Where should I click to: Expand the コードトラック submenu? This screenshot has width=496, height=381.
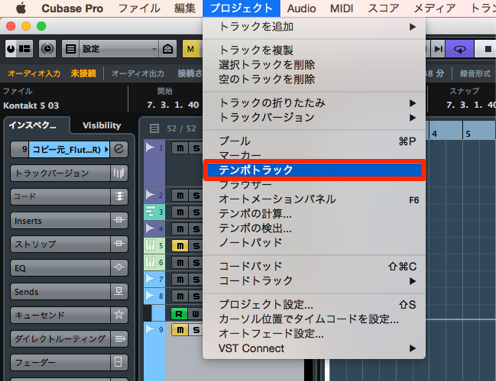(314, 281)
